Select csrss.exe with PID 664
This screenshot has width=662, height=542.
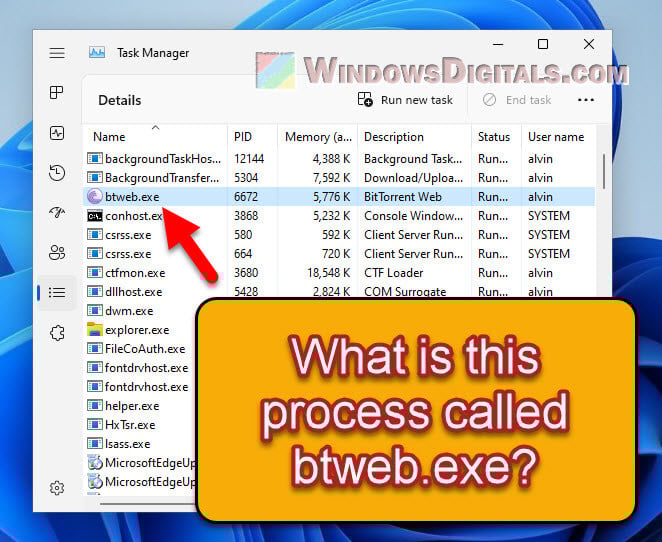click(339, 254)
